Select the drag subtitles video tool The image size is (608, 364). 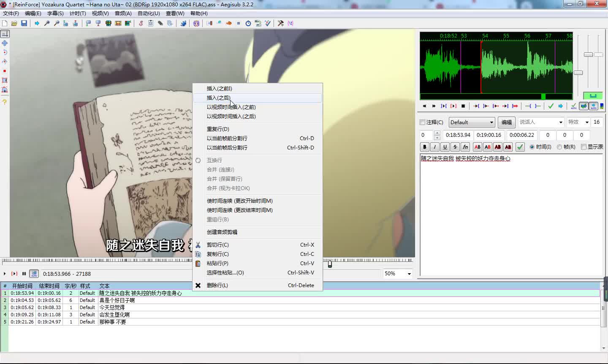(x=5, y=43)
